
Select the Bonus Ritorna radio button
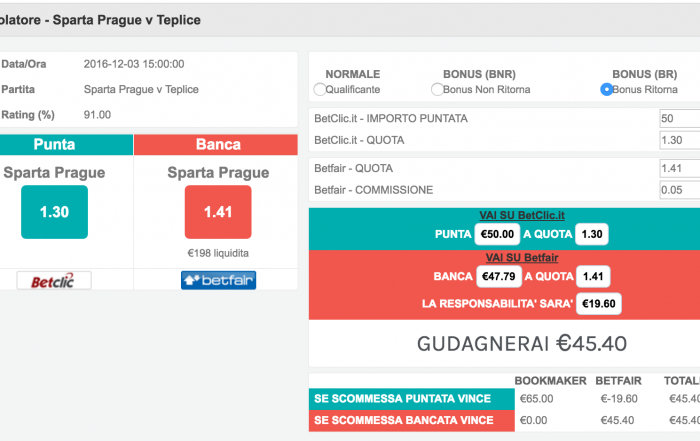(607, 89)
